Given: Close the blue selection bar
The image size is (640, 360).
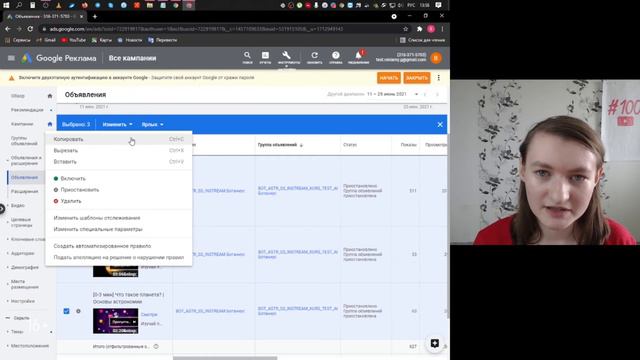Looking at the screenshot, I should tap(440, 124).
